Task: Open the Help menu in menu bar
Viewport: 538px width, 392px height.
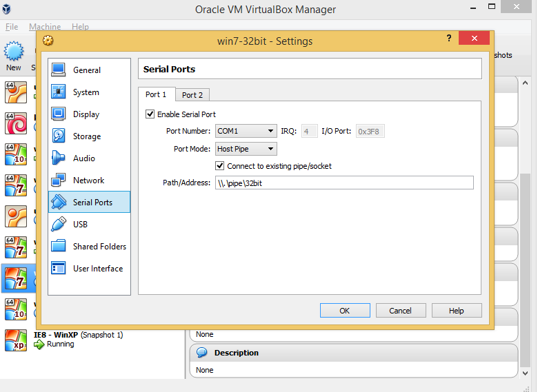Action: tap(80, 26)
